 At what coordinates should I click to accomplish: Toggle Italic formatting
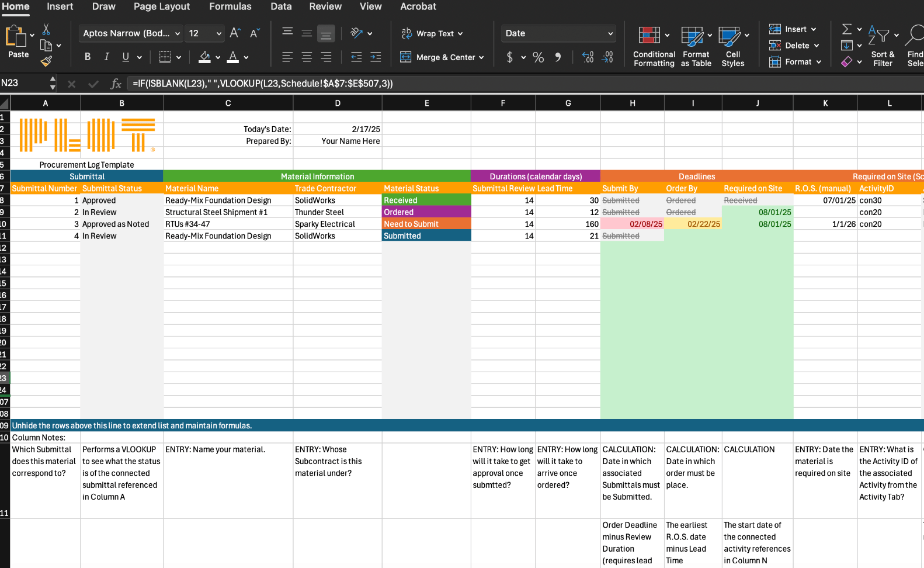(x=106, y=57)
